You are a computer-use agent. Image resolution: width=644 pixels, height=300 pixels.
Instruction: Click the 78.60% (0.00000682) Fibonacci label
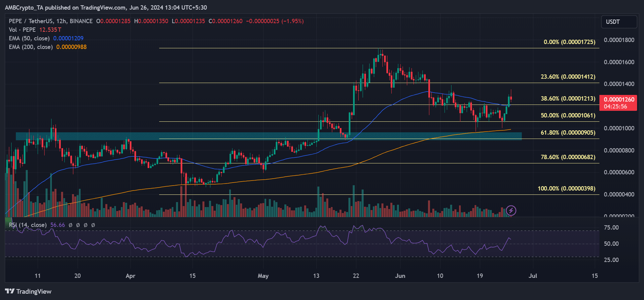[x=568, y=157]
